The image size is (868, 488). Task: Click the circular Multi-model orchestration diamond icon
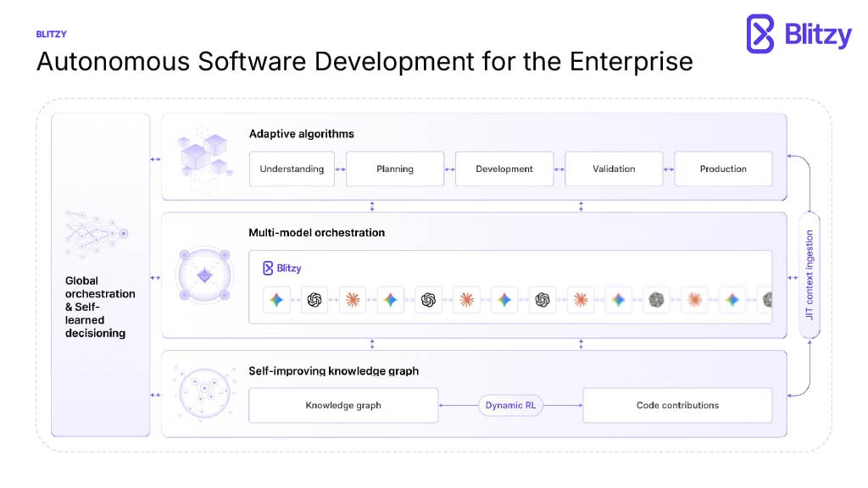[x=204, y=275]
